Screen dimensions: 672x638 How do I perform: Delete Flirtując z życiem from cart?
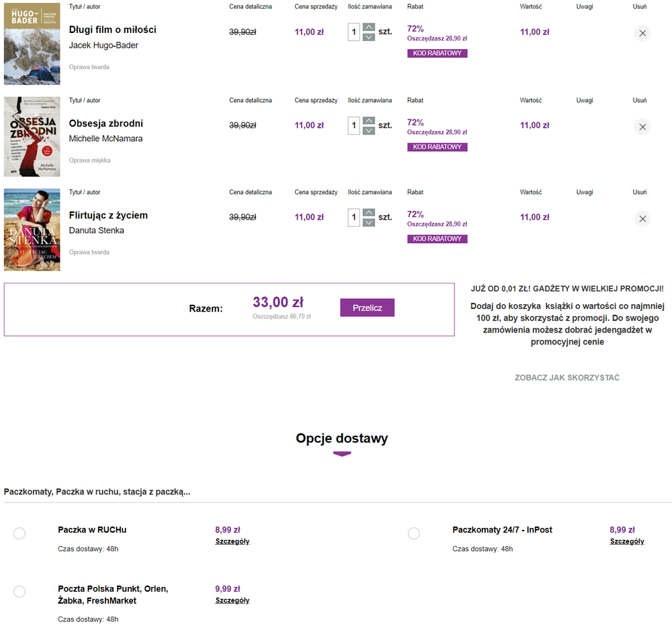642,219
